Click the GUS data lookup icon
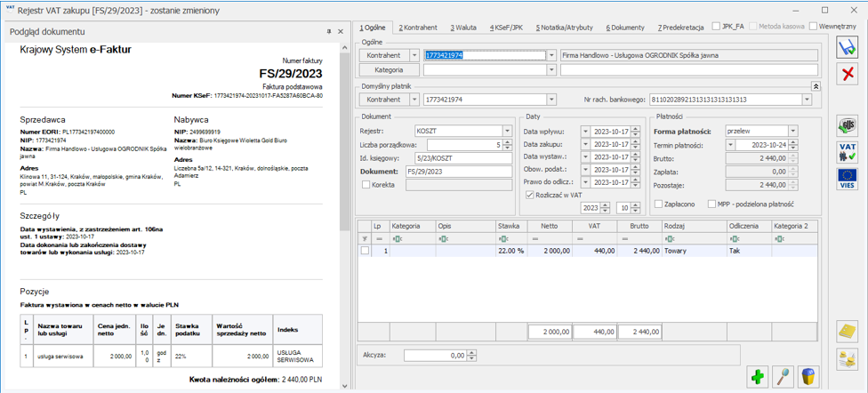Viewport: 868px width, 393px height. click(x=847, y=126)
